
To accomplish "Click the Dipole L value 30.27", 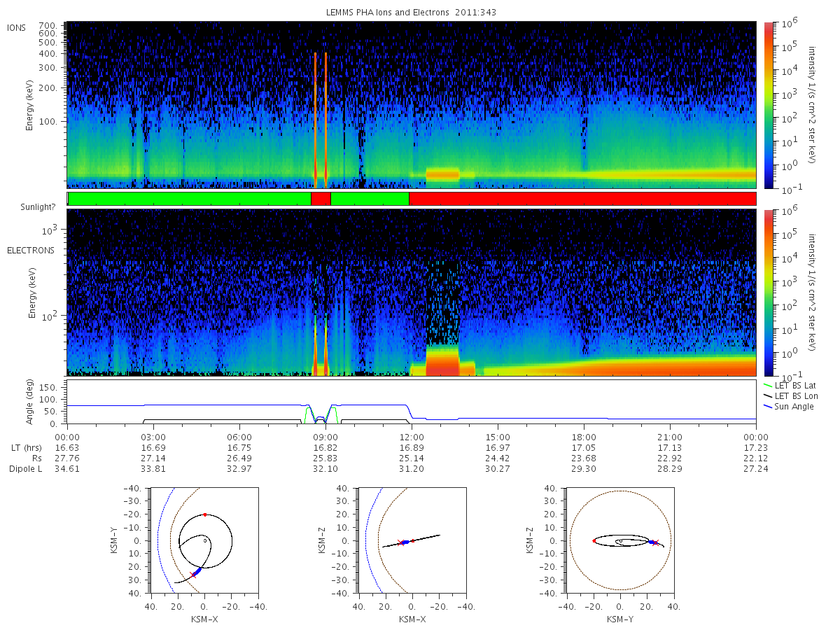I will click(x=498, y=469).
